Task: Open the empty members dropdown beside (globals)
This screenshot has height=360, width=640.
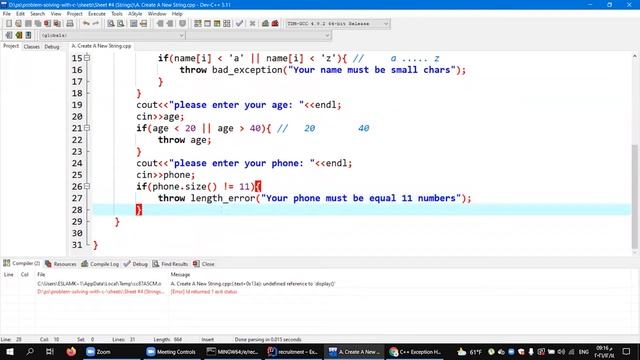Action: (259, 36)
